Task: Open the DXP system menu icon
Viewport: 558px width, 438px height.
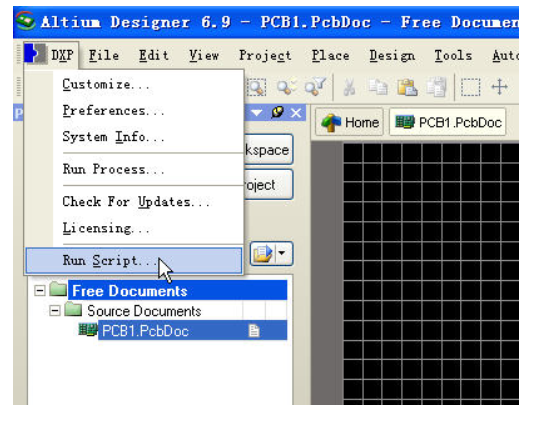Action: pyautogui.click(x=35, y=54)
